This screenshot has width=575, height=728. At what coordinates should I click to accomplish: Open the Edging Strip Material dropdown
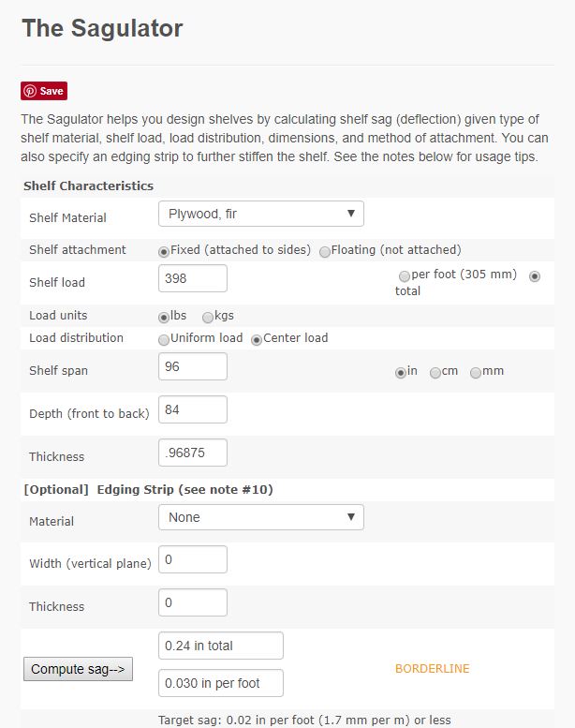point(261,517)
